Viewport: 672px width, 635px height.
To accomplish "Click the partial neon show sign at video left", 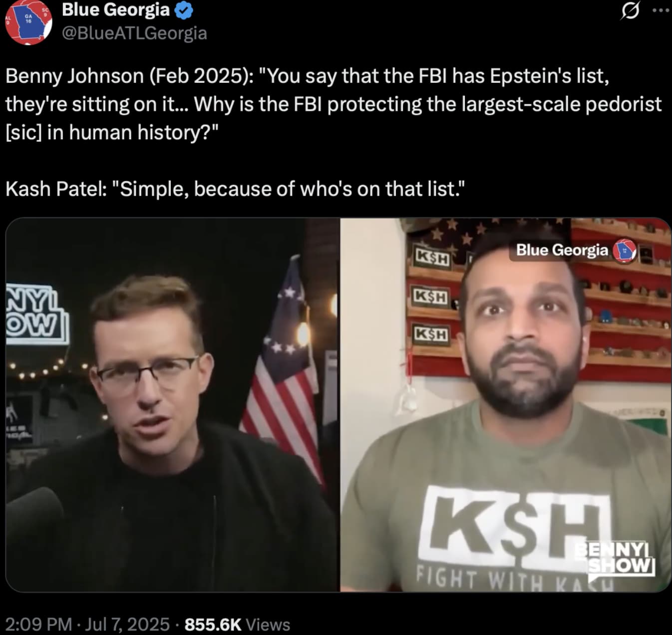I will pyautogui.click(x=37, y=314).
